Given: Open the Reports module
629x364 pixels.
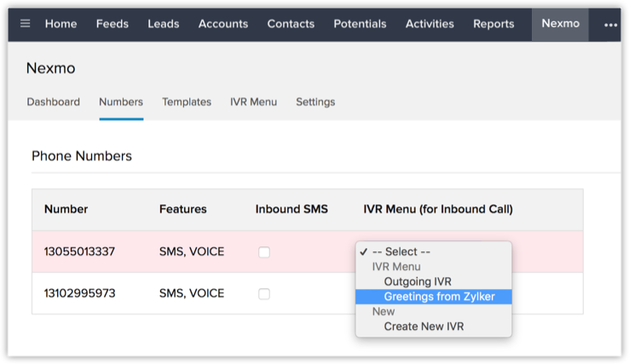Looking at the screenshot, I should [x=493, y=24].
